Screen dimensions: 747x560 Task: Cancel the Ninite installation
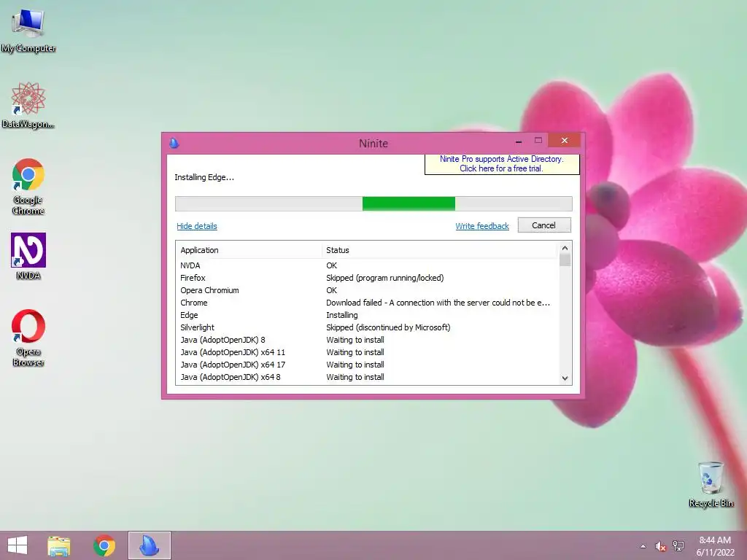pyautogui.click(x=544, y=225)
